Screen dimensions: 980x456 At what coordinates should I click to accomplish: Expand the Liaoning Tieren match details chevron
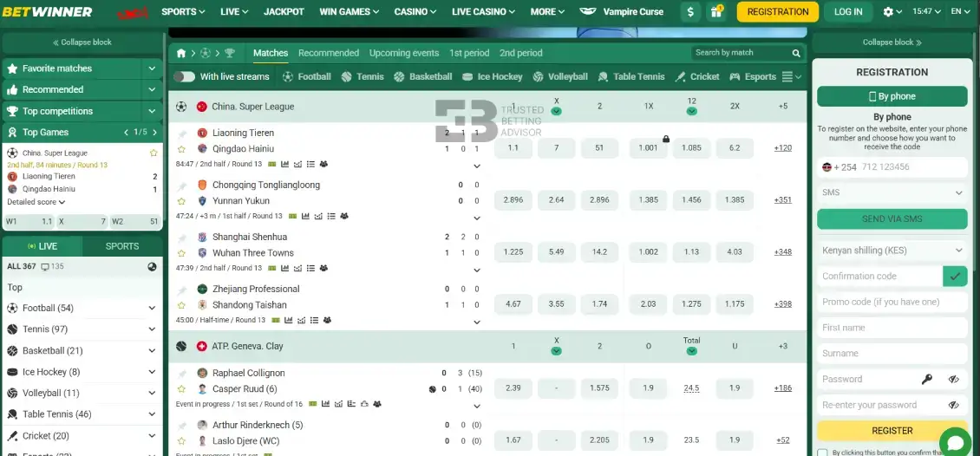coord(477,166)
